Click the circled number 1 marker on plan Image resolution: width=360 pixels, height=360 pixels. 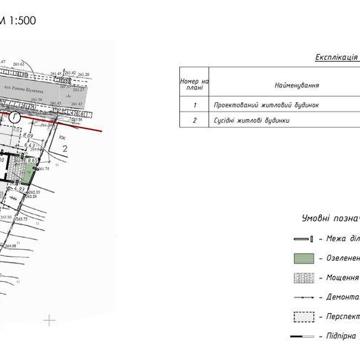[14, 117]
